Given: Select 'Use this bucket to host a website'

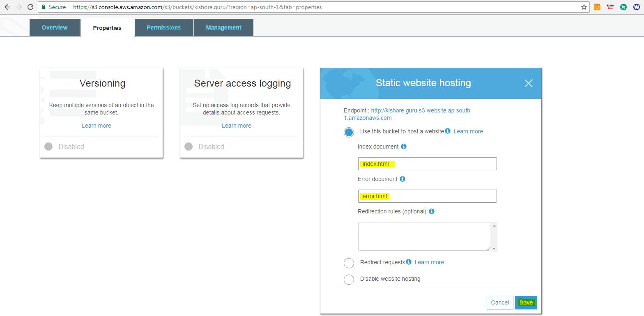Looking at the screenshot, I should click(x=349, y=132).
